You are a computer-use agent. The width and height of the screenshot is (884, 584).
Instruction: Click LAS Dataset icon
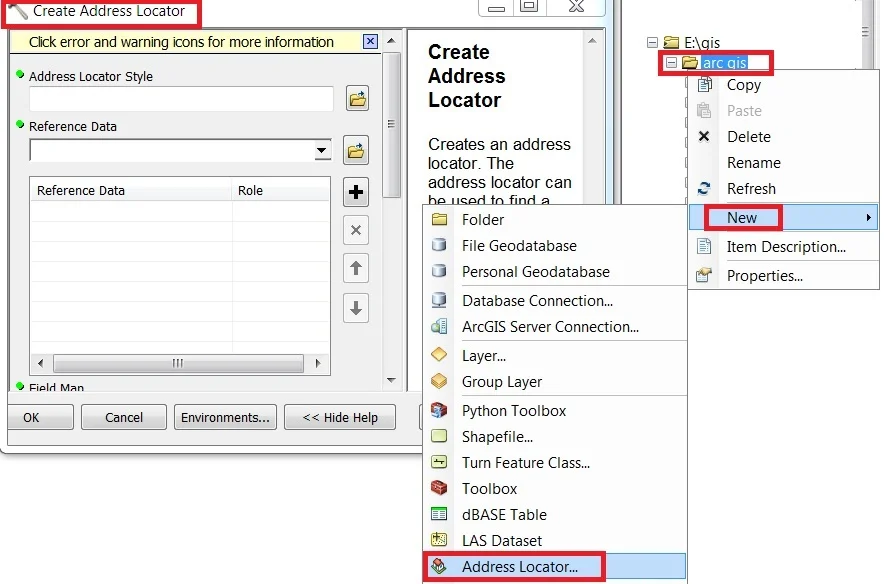tap(439, 540)
